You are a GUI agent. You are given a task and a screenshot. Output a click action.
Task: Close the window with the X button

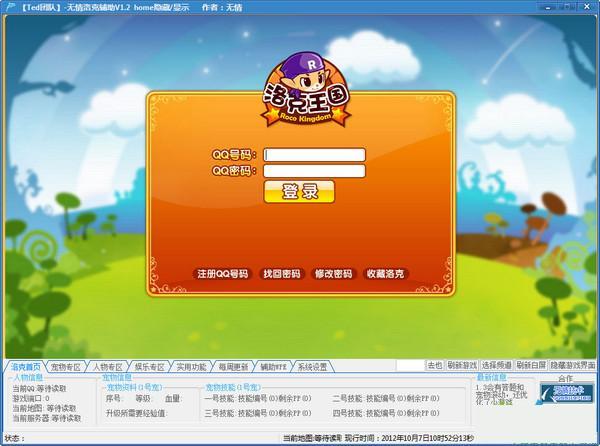[587, 6]
